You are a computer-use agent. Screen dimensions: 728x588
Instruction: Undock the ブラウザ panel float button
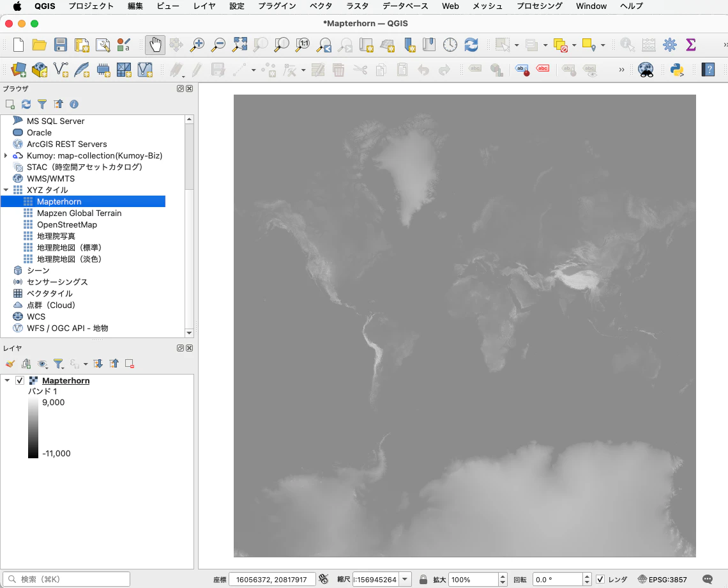tap(180, 88)
